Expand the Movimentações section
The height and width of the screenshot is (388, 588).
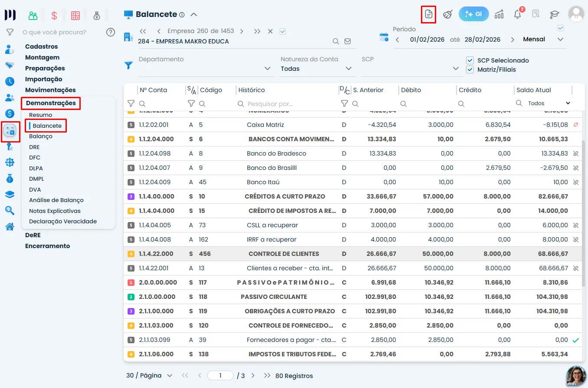click(x=50, y=90)
